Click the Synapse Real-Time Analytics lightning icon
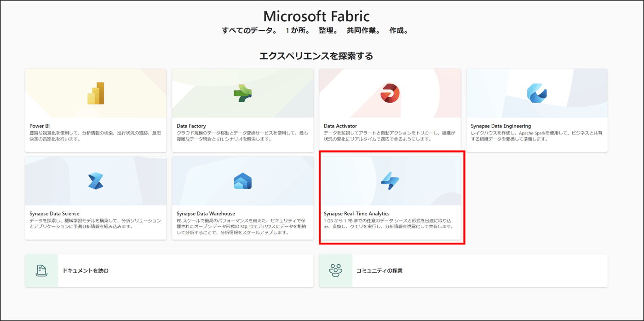Image resolution: width=644 pixels, height=321 pixels. click(x=390, y=181)
